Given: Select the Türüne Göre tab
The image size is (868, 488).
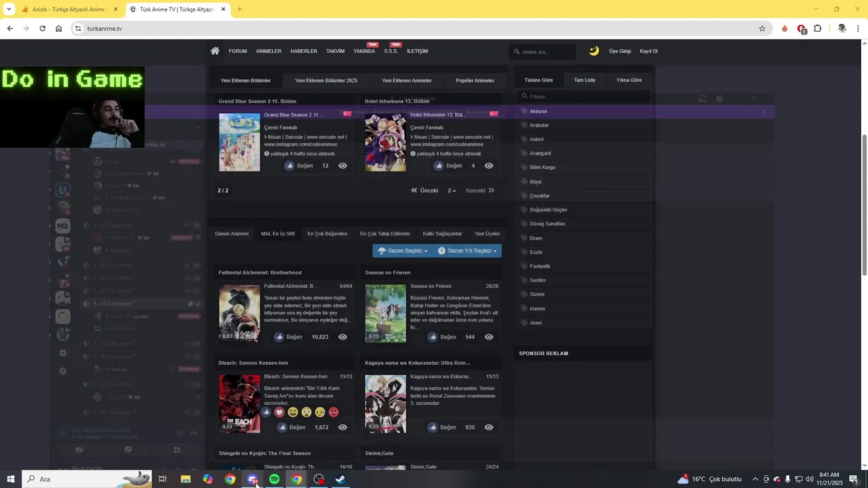Looking at the screenshot, I should [538, 80].
